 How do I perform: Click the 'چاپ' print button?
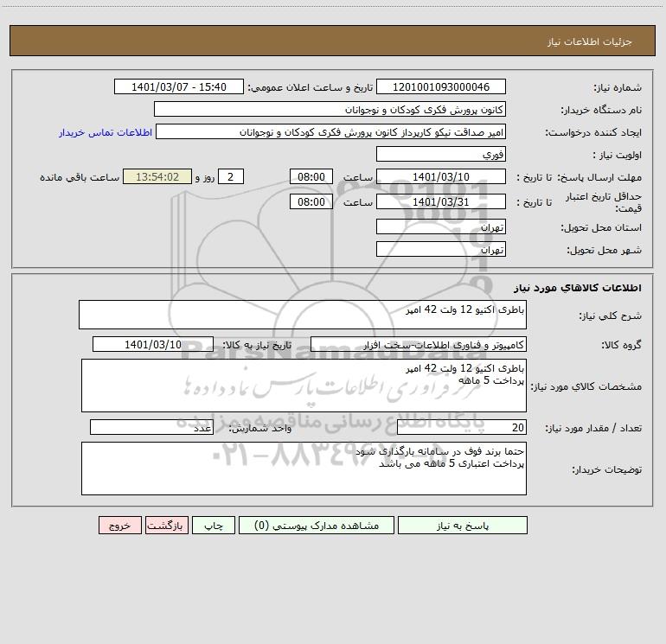[214, 525]
